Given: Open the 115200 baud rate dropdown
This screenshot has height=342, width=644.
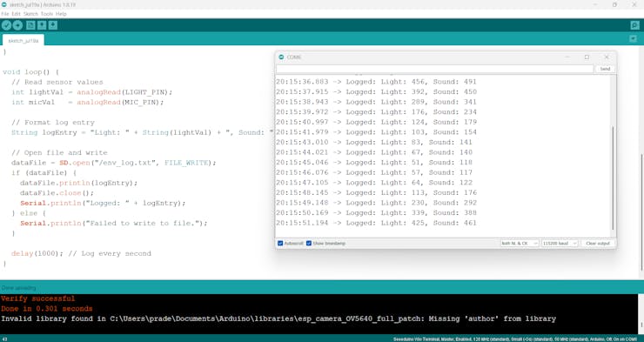Looking at the screenshot, I should click(x=560, y=244).
